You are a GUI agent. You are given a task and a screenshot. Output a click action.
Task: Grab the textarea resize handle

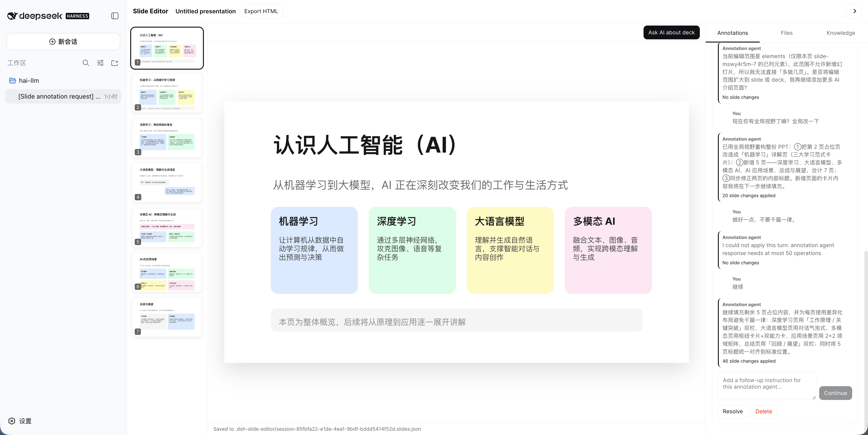click(x=814, y=398)
